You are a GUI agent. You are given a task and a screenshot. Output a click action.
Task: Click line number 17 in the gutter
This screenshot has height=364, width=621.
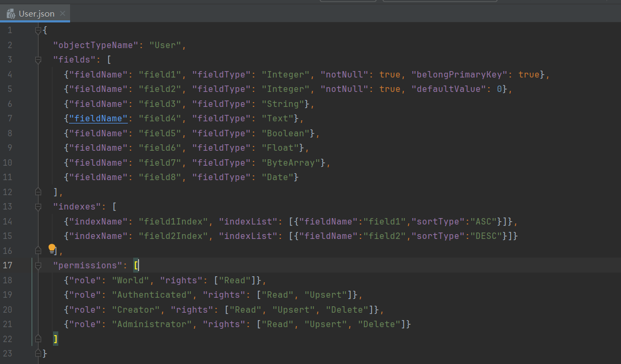pos(7,266)
